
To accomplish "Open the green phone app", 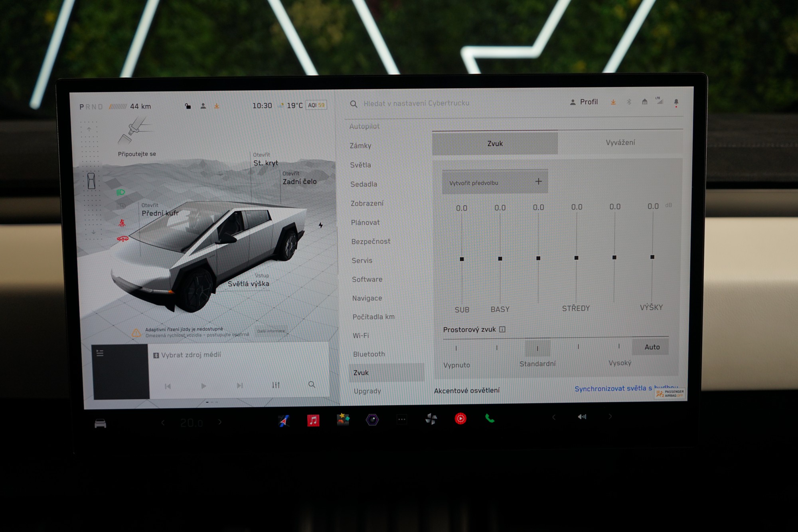I will coord(490,418).
